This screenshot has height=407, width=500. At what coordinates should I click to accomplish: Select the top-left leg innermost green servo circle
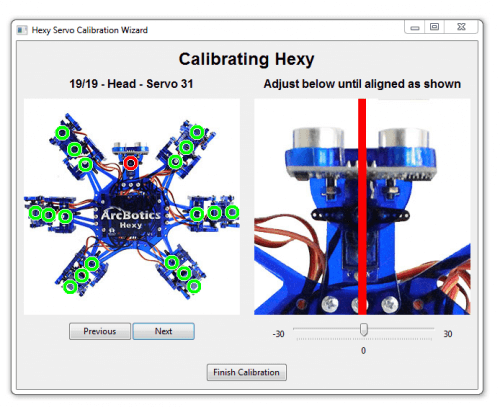pos(86,164)
